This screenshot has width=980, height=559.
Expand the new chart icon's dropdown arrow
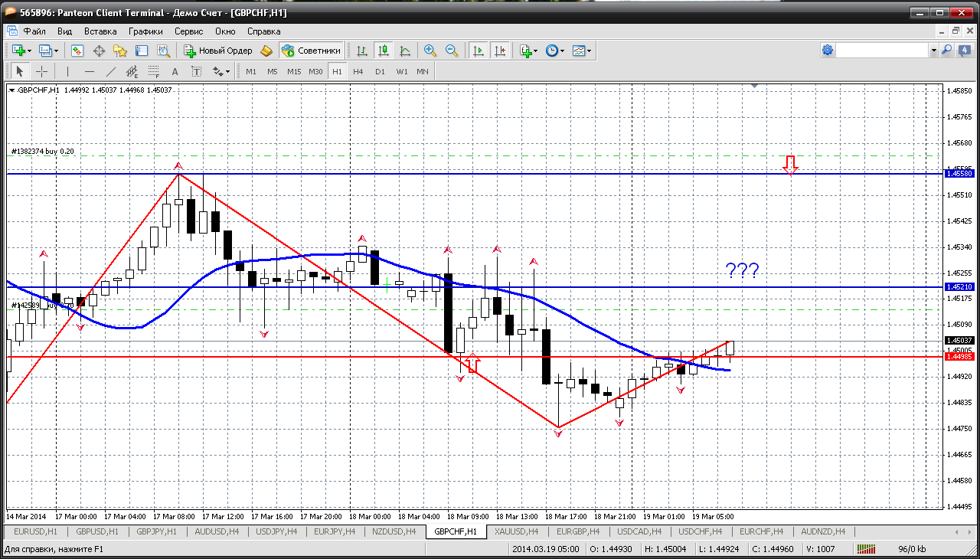29,51
